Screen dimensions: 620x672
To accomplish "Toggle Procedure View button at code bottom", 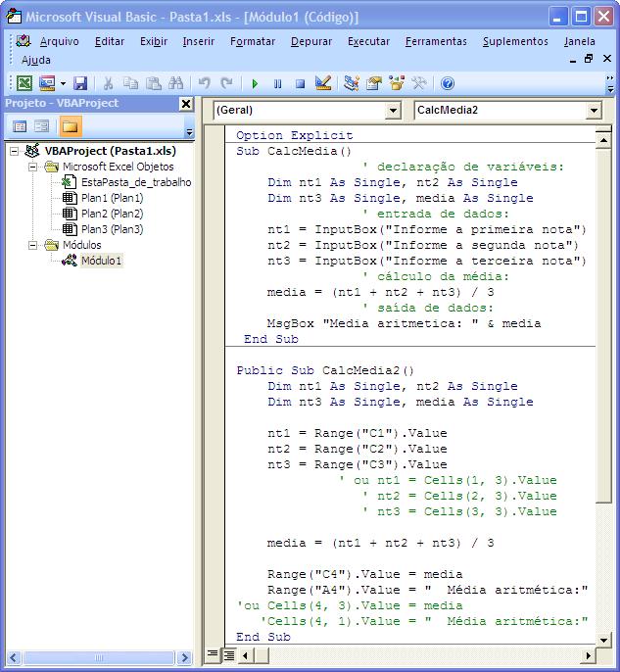I will pyautogui.click(x=213, y=654).
